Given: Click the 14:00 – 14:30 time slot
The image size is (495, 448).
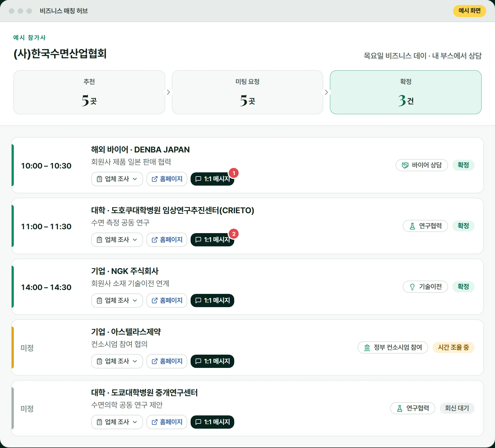Looking at the screenshot, I should [x=46, y=287].
